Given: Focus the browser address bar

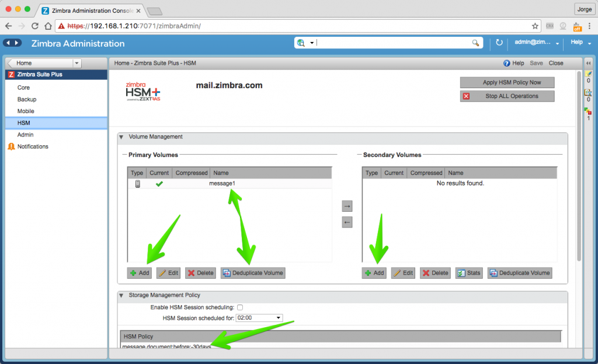Looking at the screenshot, I should pyautogui.click(x=297, y=26).
